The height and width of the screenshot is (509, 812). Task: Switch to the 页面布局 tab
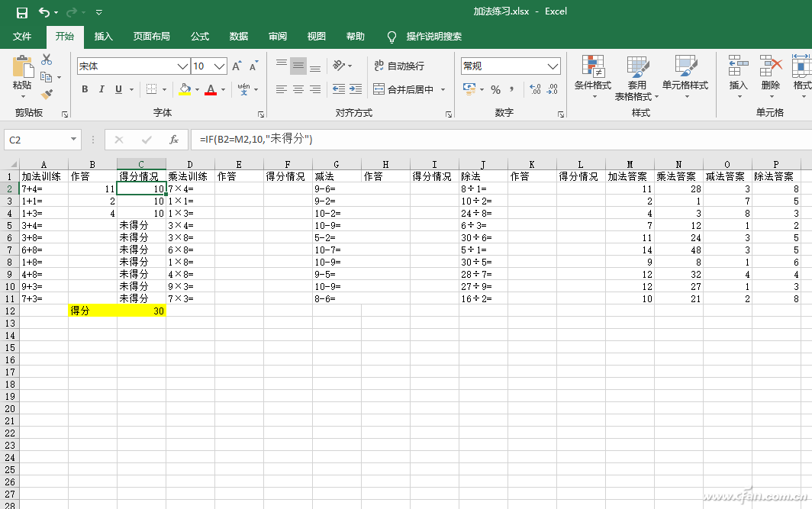tap(152, 36)
